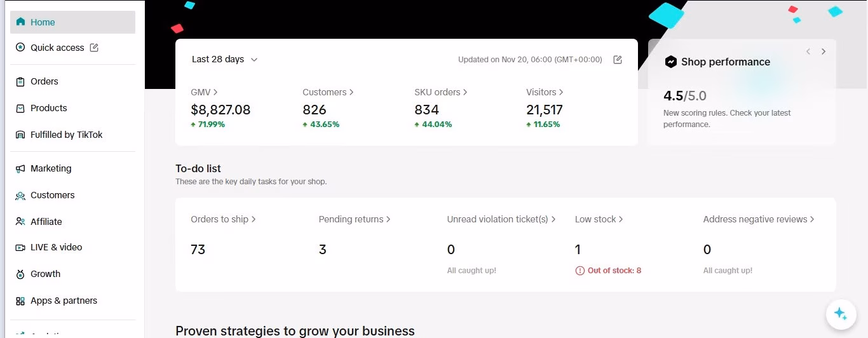View Pending returns tasks
The height and width of the screenshot is (338, 868).
pos(355,219)
